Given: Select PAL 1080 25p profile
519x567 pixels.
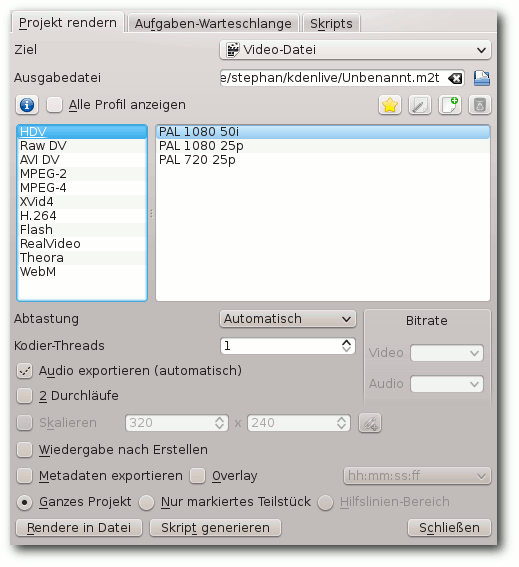Looking at the screenshot, I should (323, 146).
